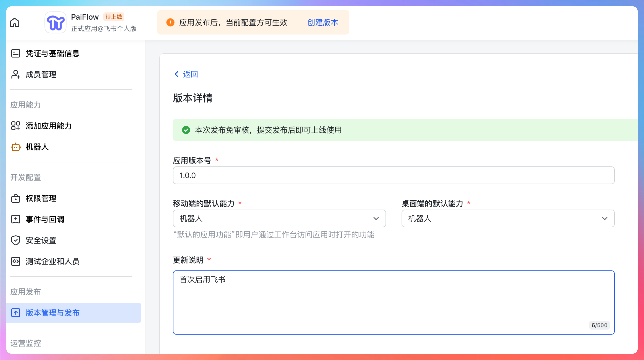
Task: Click the member management person icon
Action: tap(15, 74)
